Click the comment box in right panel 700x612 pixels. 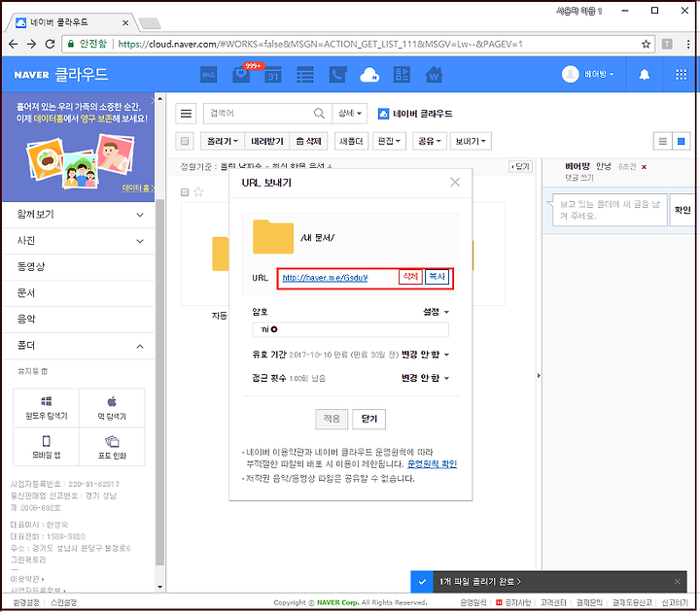(x=610, y=210)
